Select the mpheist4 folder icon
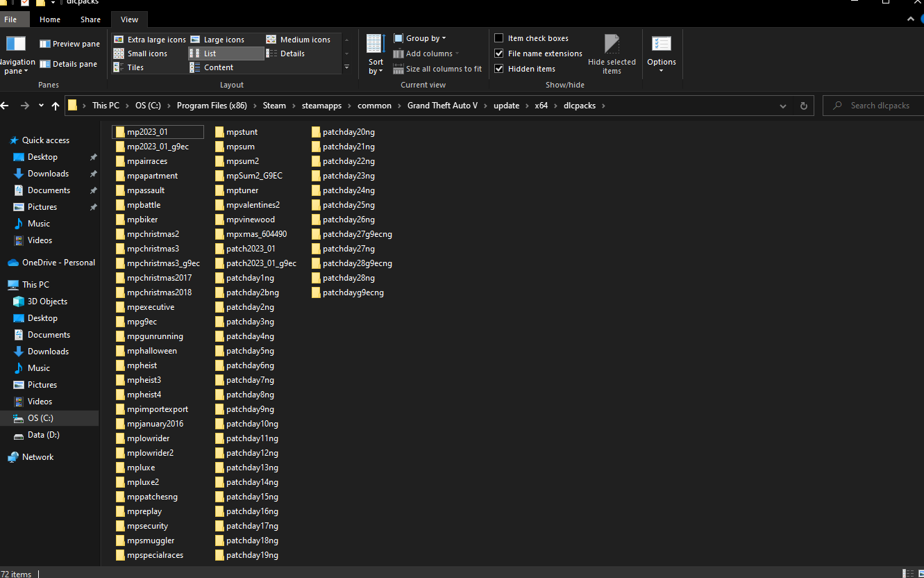Screen dimensions: 924x578 click(x=120, y=395)
